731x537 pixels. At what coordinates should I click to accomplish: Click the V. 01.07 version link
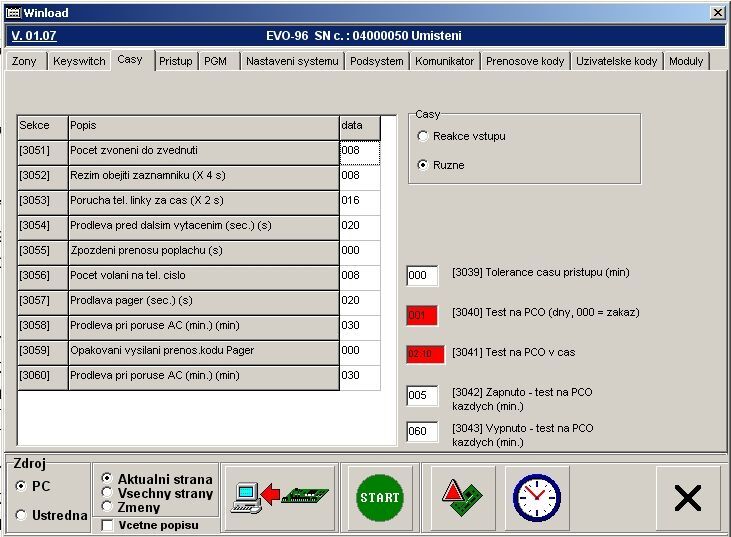click(34, 36)
